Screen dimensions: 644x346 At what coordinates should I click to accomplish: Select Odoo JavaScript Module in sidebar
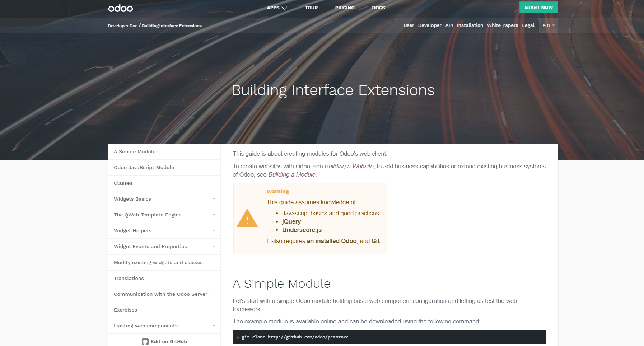click(144, 168)
